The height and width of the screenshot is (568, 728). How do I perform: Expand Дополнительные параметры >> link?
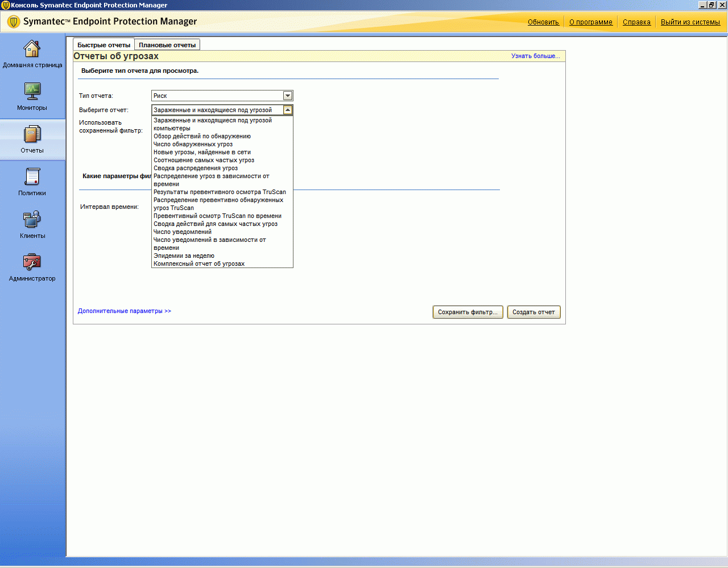point(125,311)
